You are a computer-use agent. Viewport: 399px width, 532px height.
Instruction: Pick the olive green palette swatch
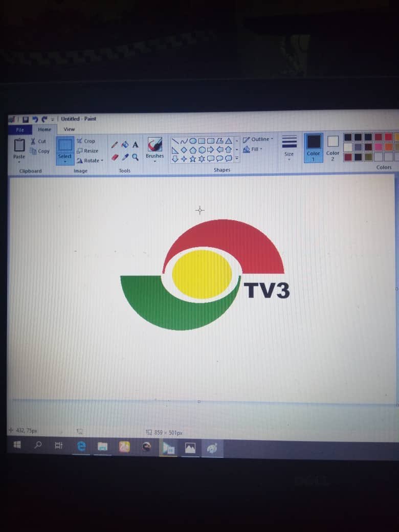(368, 157)
